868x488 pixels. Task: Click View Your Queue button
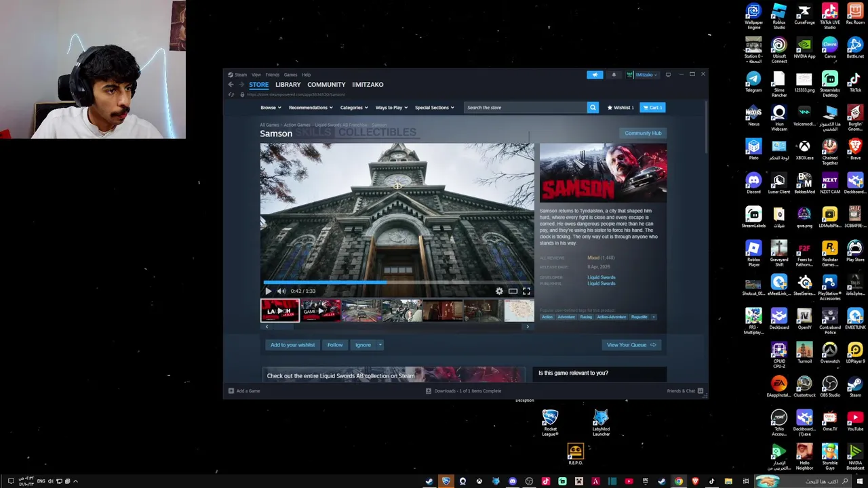tap(631, 345)
